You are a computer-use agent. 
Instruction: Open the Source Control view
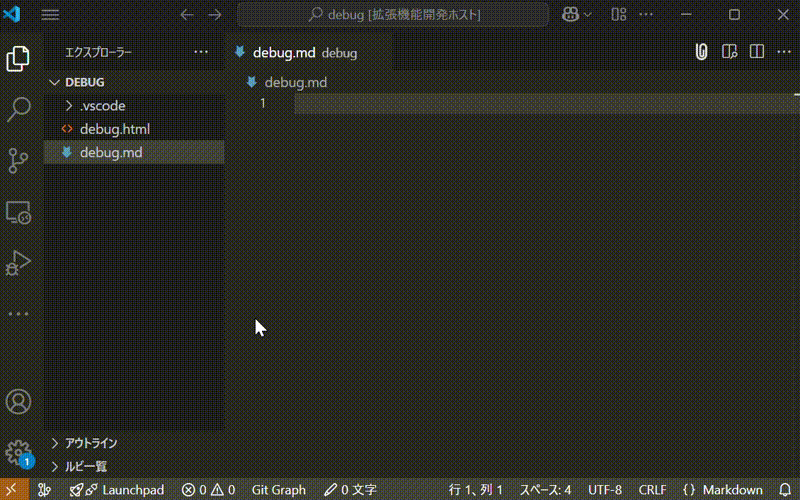pyautogui.click(x=18, y=160)
